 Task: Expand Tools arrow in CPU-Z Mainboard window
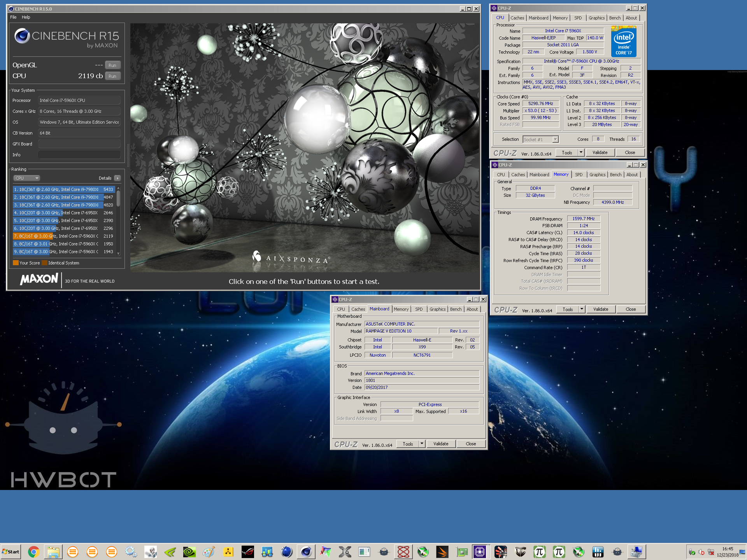click(422, 444)
